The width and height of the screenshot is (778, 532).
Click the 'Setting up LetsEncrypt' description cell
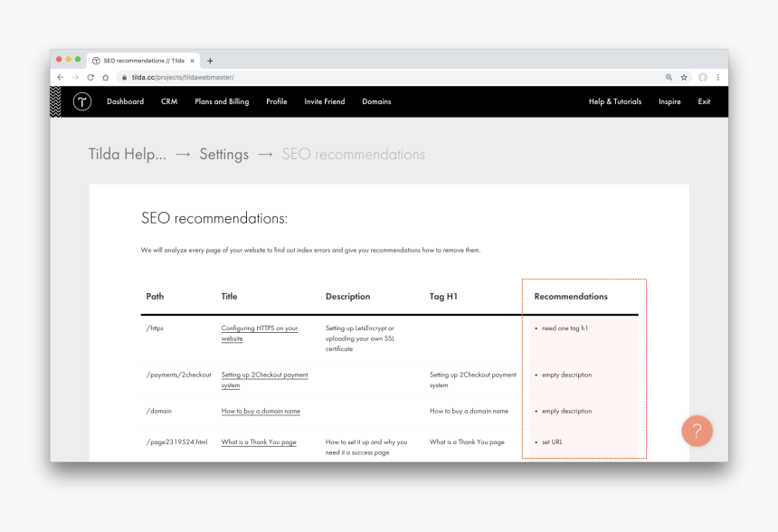pos(360,339)
